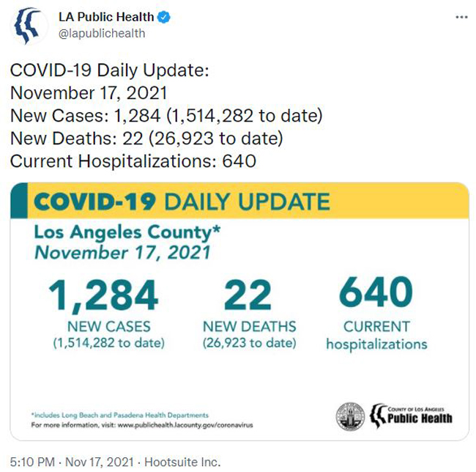Click the Nov 17, 2021 date link

point(100,462)
